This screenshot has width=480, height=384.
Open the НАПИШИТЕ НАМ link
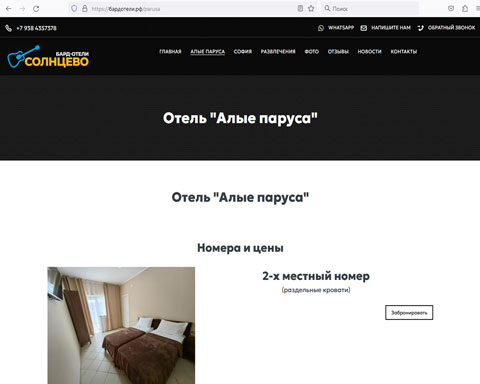[x=391, y=28]
